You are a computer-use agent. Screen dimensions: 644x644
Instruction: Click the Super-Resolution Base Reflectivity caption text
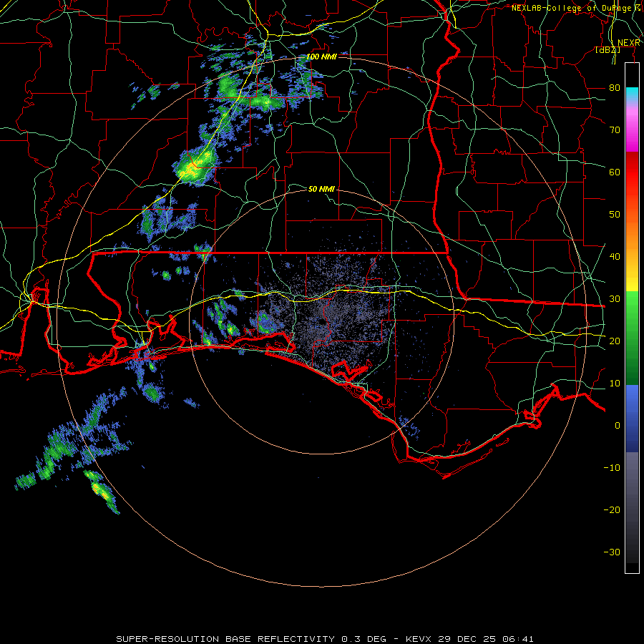coord(325,639)
